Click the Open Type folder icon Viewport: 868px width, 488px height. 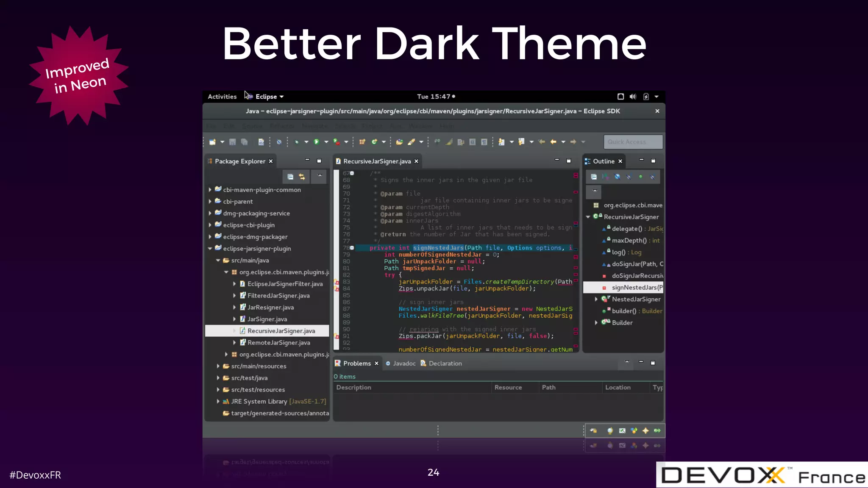(x=399, y=142)
